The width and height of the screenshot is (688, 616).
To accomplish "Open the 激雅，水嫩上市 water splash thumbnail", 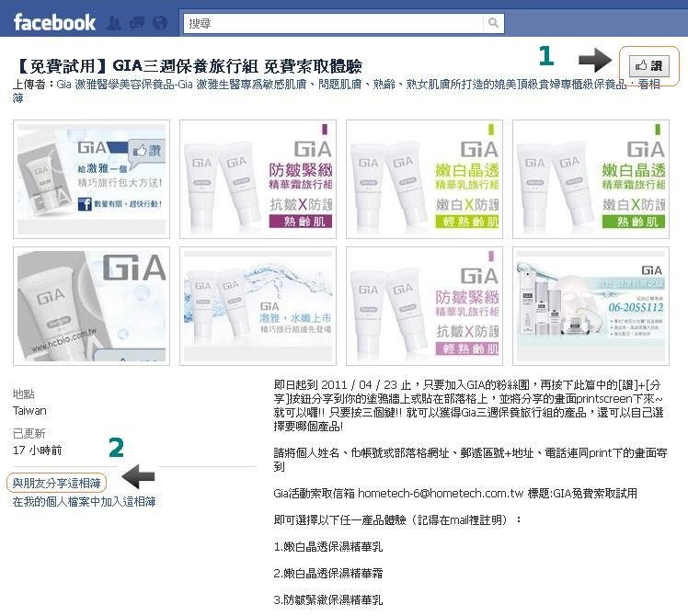I will [258, 306].
